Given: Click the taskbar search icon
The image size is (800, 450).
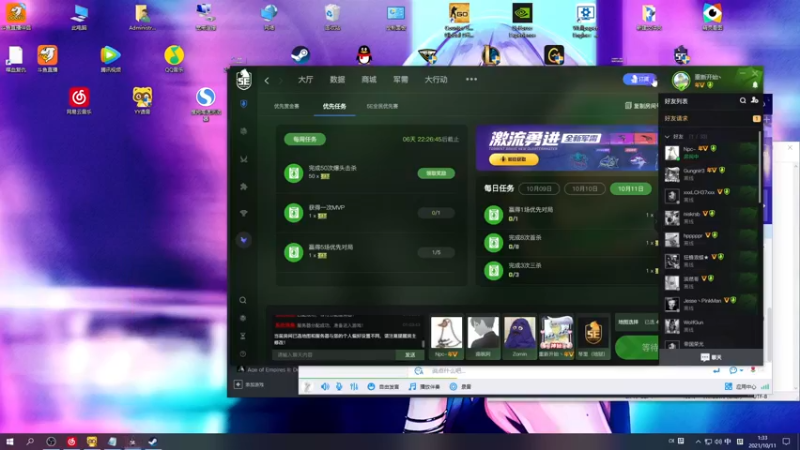Looking at the screenshot, I should click(30, 441).
